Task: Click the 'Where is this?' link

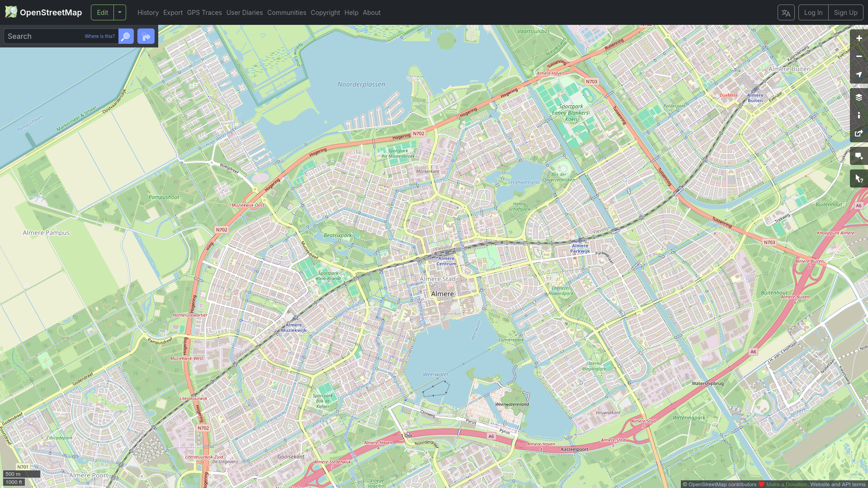Action: pos(100,36)
